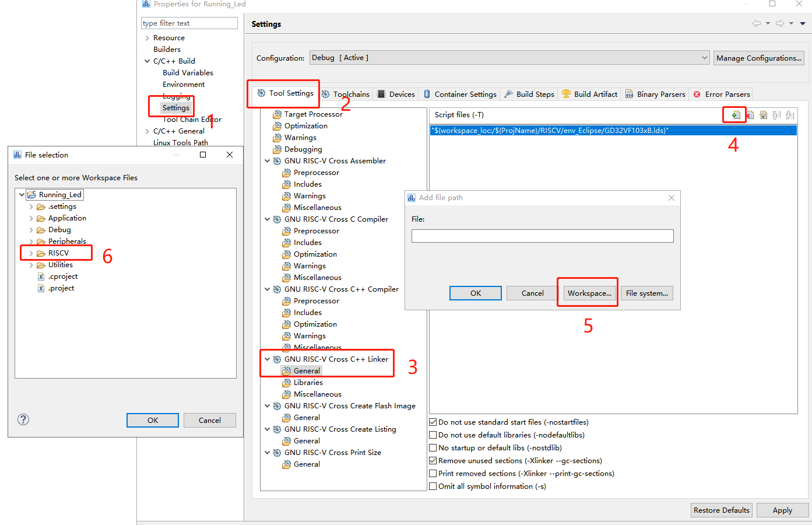Image resolution: width=812 pixels, height=525 pixels.
Task: Expand the Resource section
Action: 147,38
